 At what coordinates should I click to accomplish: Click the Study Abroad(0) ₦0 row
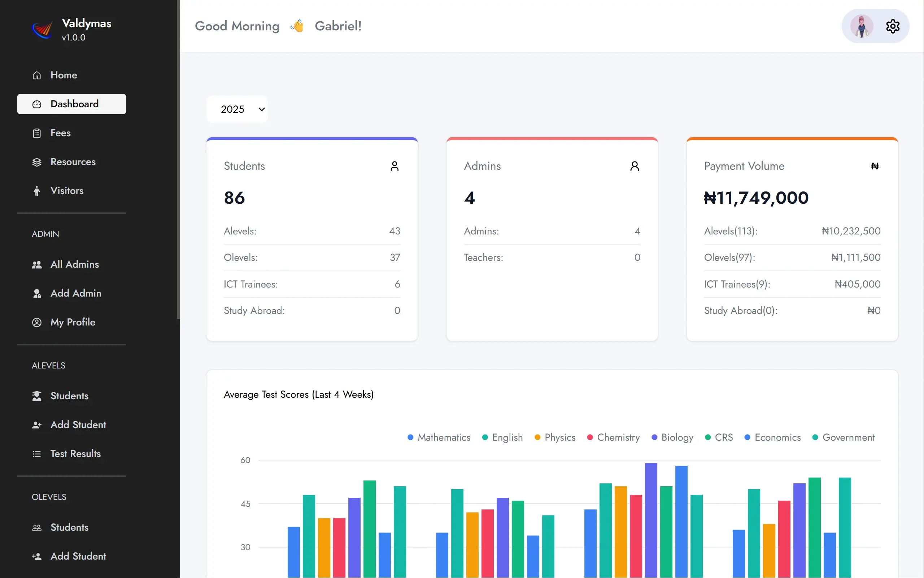792,311
